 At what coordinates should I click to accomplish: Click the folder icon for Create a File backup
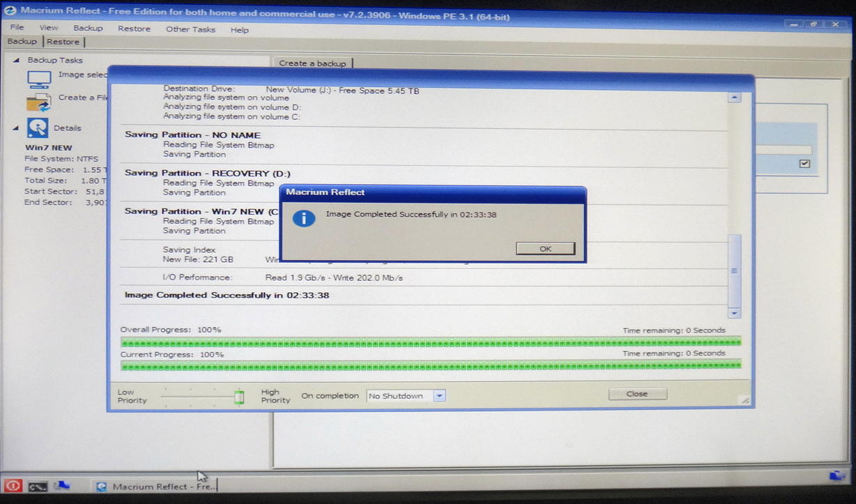coord(39,102)
